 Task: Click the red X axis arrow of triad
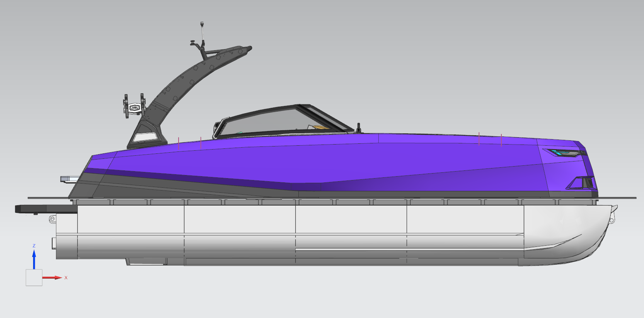click(x=52, y=277)
